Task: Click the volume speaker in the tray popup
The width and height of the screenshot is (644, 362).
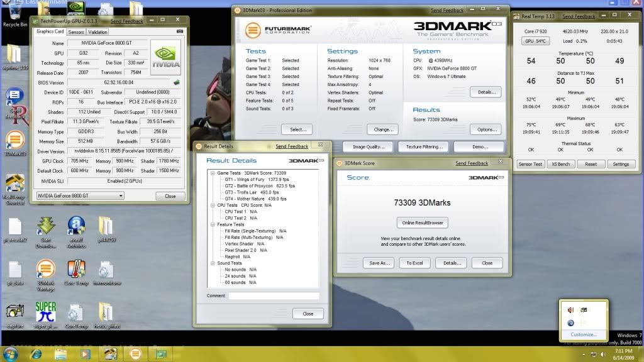Action: coord(570,310)
